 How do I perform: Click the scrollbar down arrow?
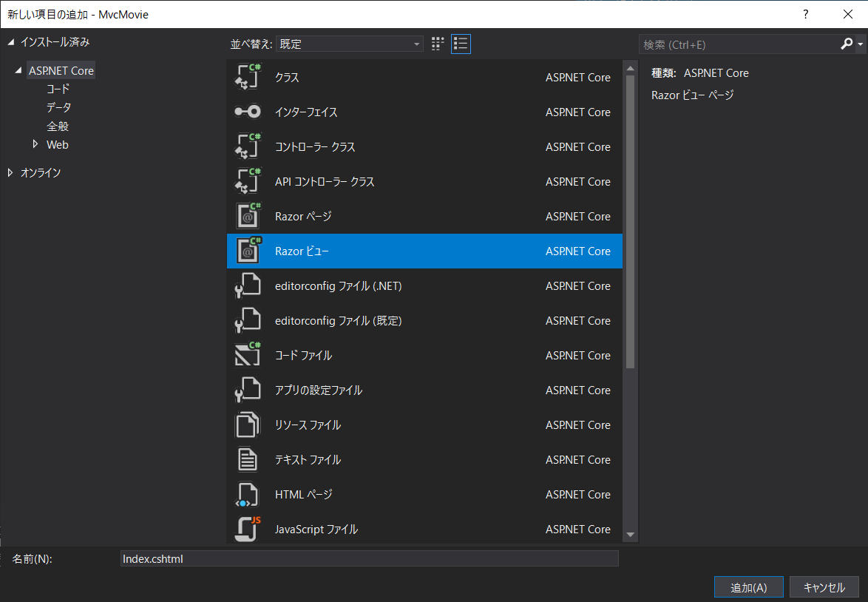click(x=630, y=535)
